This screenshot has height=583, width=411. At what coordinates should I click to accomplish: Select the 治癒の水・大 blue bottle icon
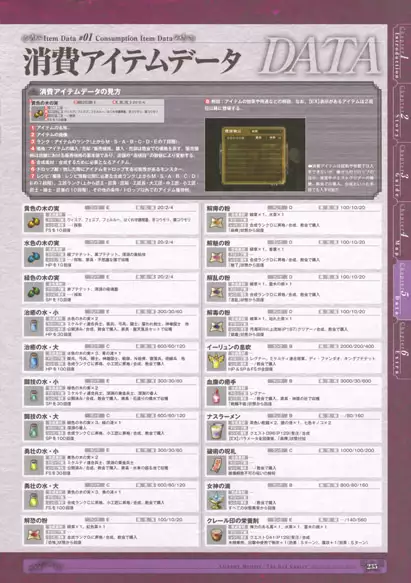click(33, 361)
